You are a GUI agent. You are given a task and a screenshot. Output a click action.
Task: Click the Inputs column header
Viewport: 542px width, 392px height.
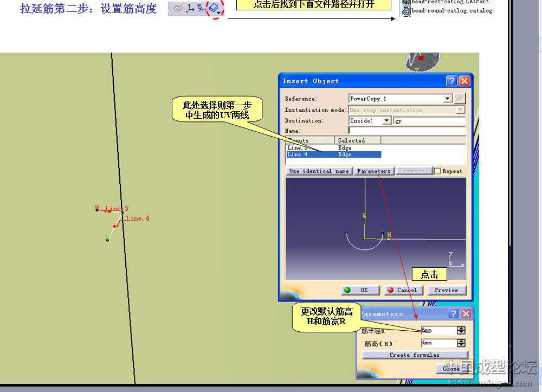point(310,140)
